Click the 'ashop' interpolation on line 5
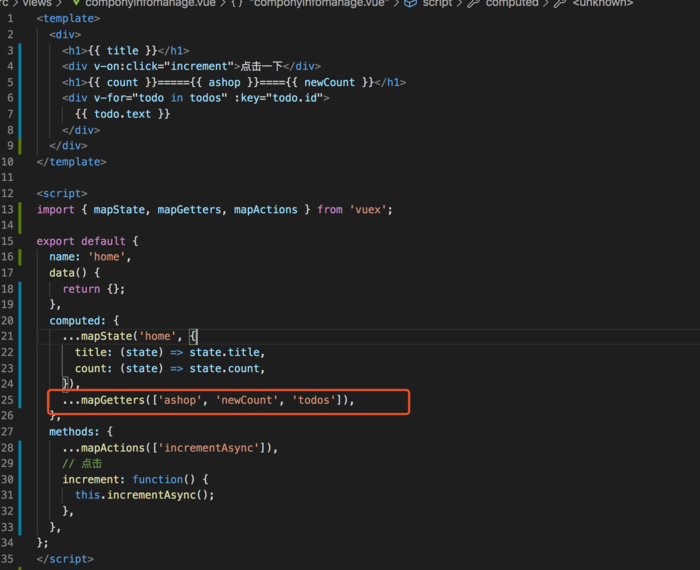The height and width of the screenshot is (570, 700). [x=225, y=82]
